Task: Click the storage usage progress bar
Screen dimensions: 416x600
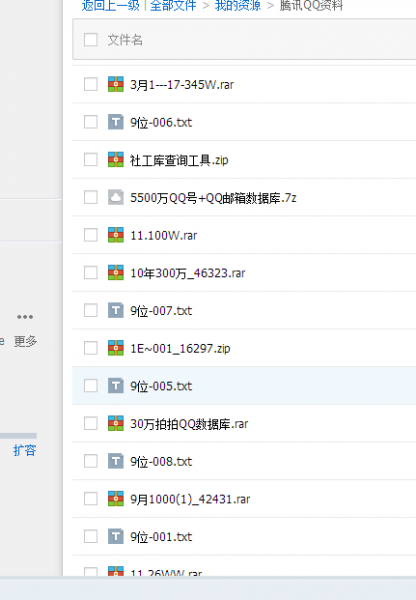Action: (x=18, y=435)
